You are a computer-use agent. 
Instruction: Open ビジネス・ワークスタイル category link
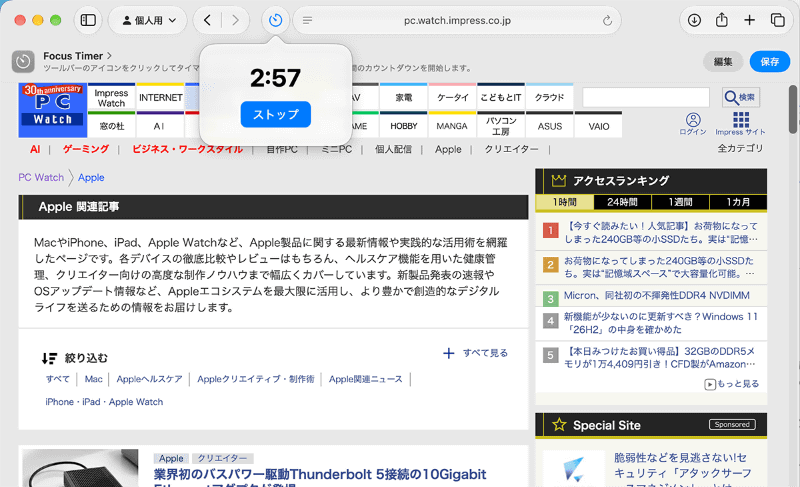click(x=187, y=149)
